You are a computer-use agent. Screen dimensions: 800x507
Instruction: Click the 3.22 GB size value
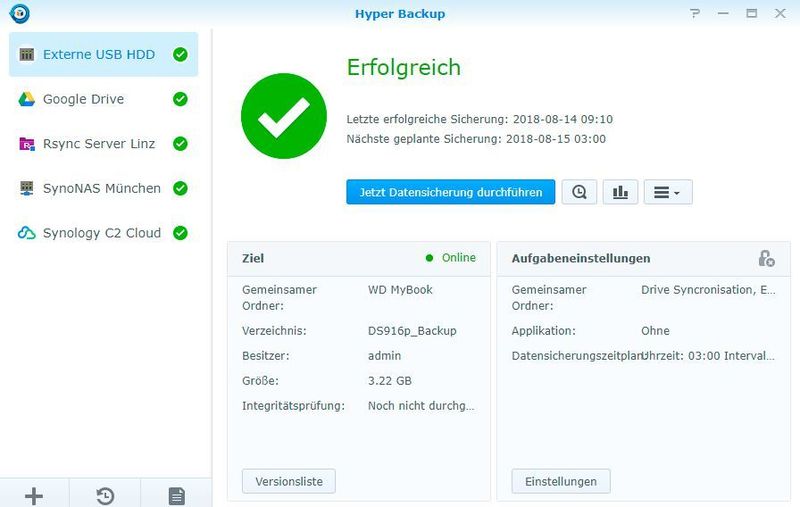tap(389, 381)
